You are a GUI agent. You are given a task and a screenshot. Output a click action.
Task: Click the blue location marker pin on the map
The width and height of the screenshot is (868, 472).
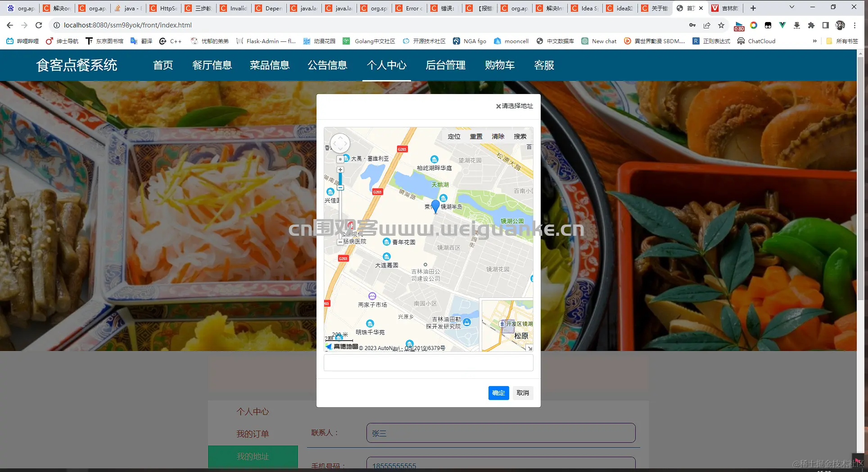435,206
